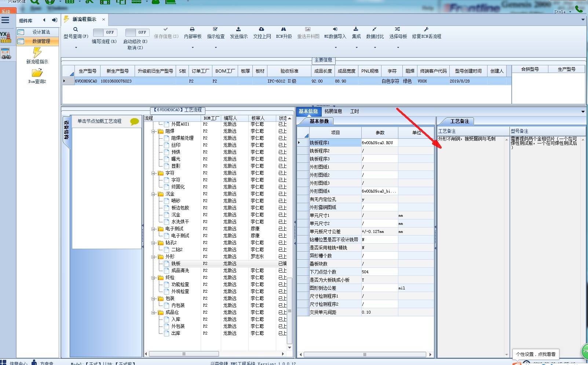Open Bom查询2 folder icon
The height and width of the screenshot is (365, 588).
click(x=37, y=73)
